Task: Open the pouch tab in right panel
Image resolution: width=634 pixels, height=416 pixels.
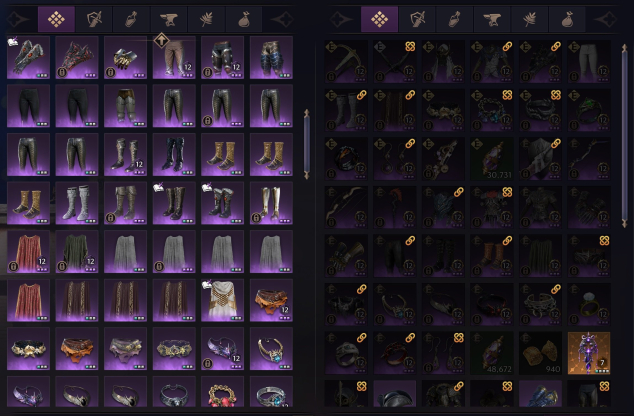Action: click(567, 19)
